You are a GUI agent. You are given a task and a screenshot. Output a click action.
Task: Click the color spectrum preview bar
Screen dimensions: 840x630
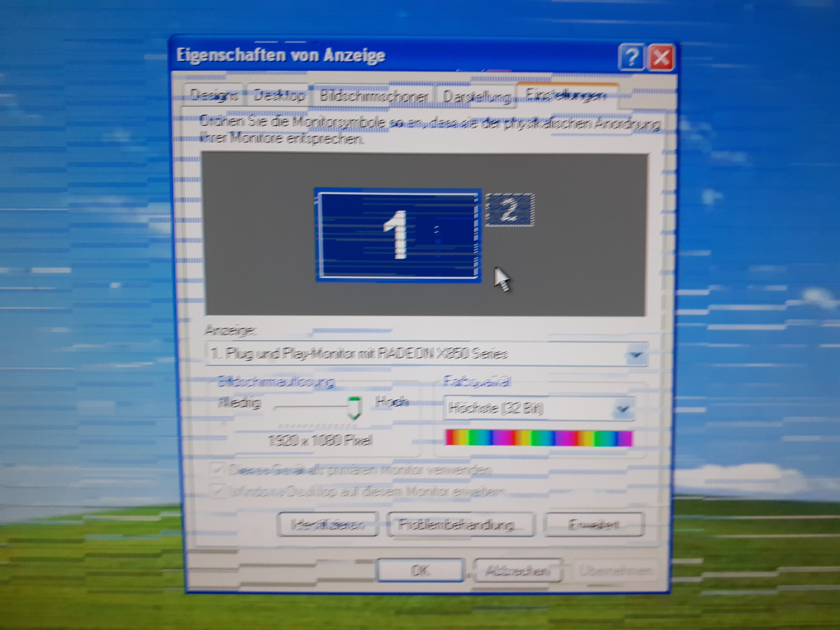(539, 438)
